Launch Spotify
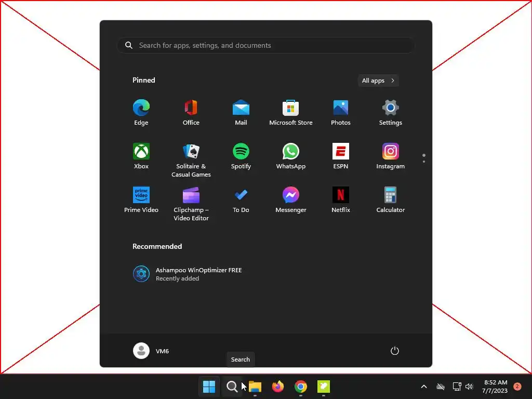 (x=241, y=156)
